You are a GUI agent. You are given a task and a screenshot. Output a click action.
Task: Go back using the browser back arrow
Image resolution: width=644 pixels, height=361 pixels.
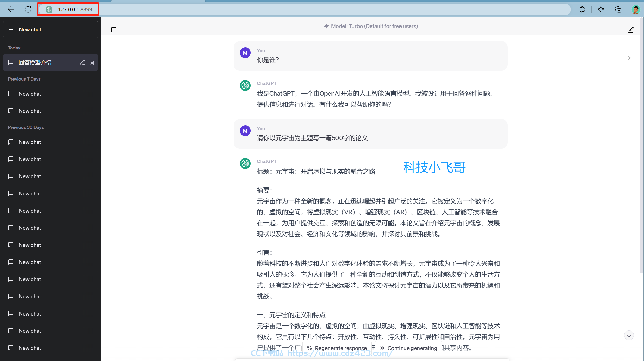click(x=11, y=10)
